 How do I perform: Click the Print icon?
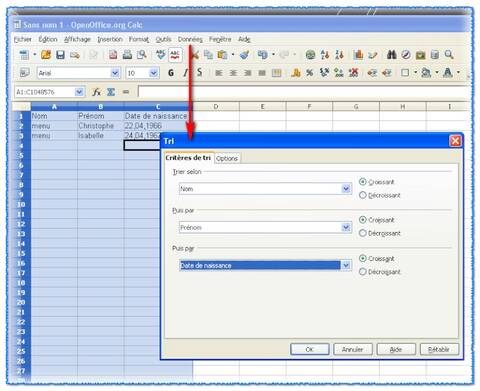127,55
